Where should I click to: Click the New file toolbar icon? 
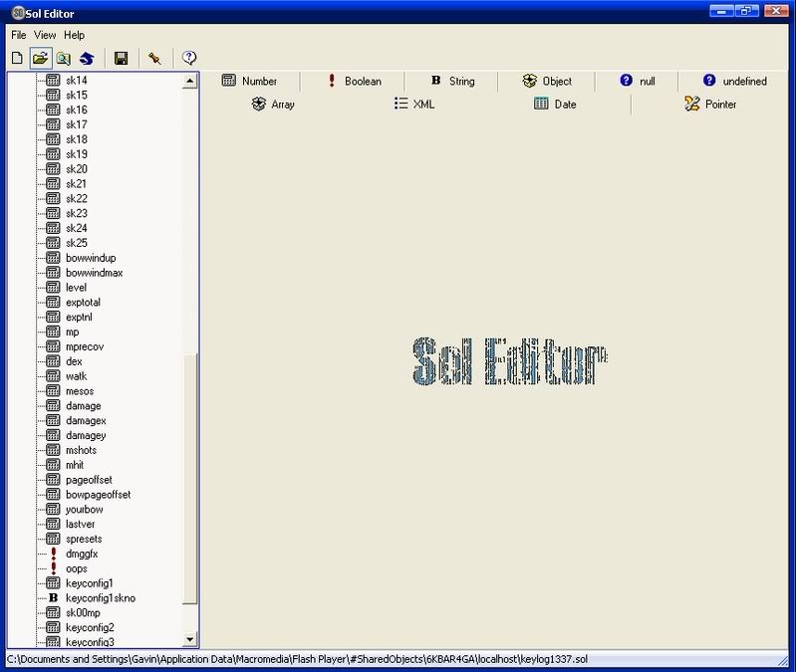coord(17,58)
